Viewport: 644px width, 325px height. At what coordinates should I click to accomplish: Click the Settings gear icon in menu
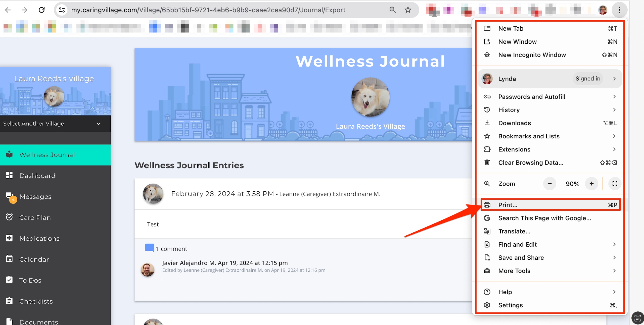pos(487,305)
